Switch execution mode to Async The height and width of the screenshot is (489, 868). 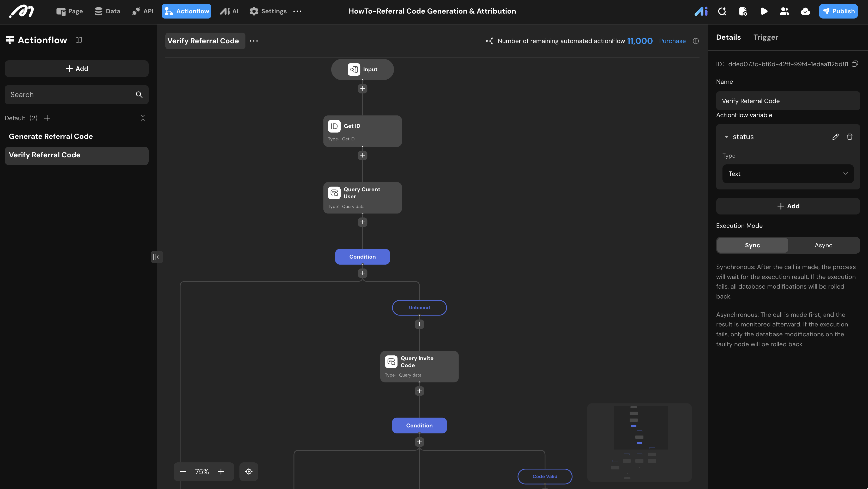823,245
